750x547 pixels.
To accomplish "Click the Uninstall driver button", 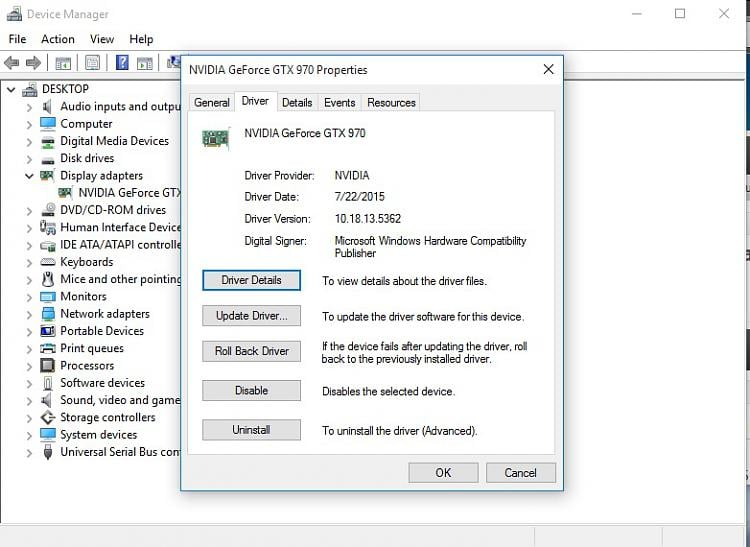I will 252,430.
